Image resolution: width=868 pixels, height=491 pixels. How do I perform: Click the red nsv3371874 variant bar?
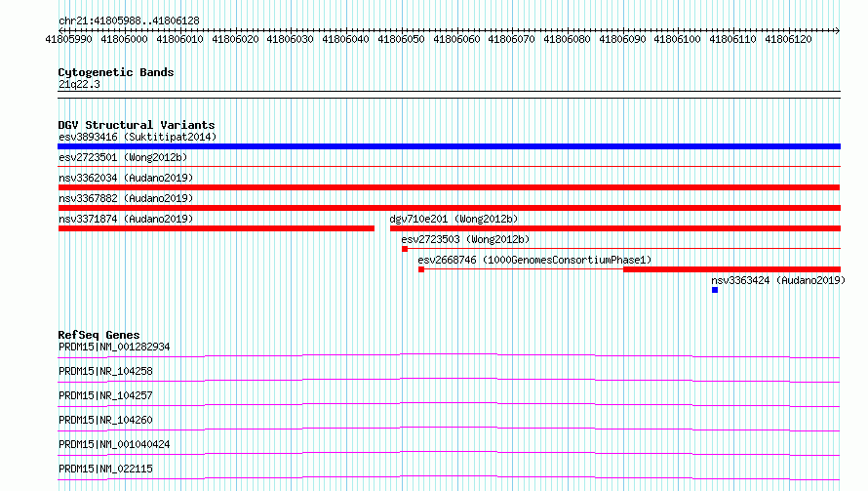click(216, 228)
